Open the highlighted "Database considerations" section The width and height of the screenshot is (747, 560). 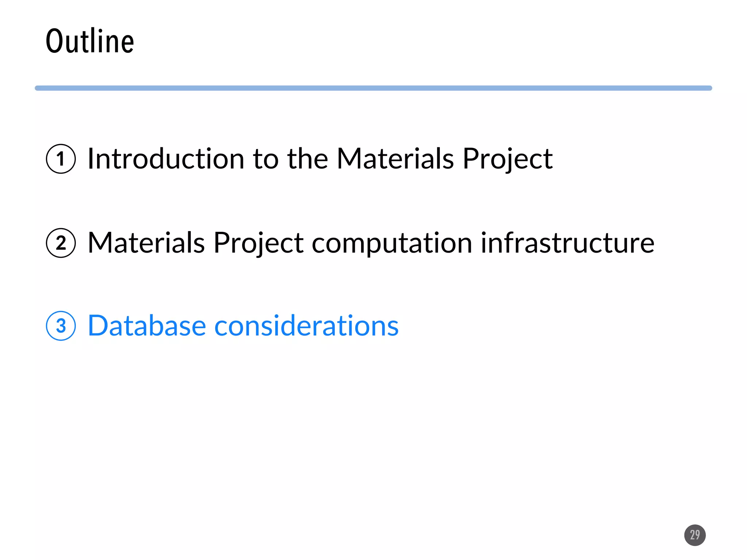pos(243,326)
